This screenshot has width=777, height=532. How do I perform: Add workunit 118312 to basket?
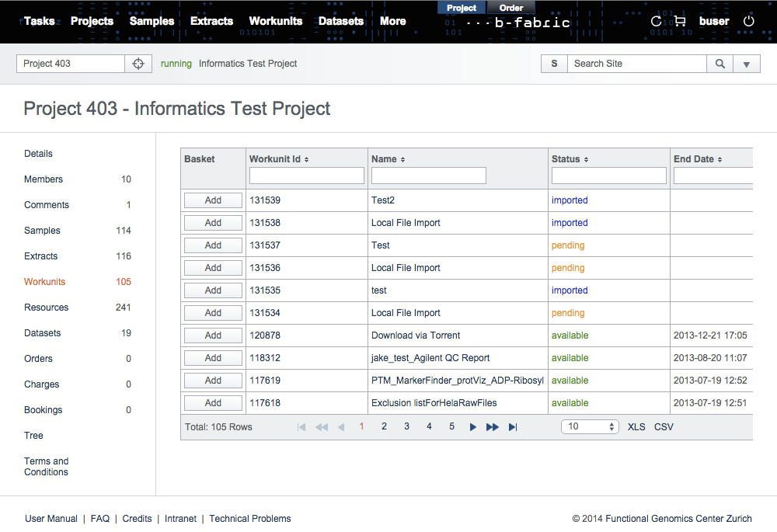[213, 357]
